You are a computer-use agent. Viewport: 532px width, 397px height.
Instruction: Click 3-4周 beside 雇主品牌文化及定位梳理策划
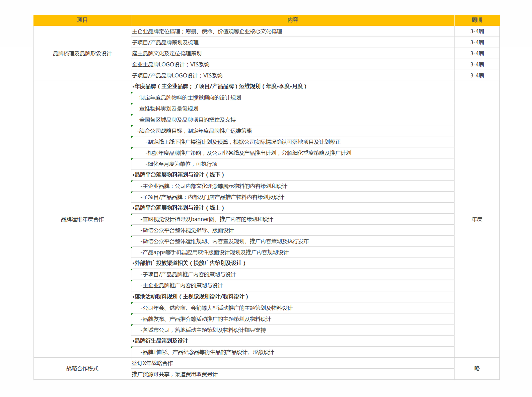pos(477,53)
